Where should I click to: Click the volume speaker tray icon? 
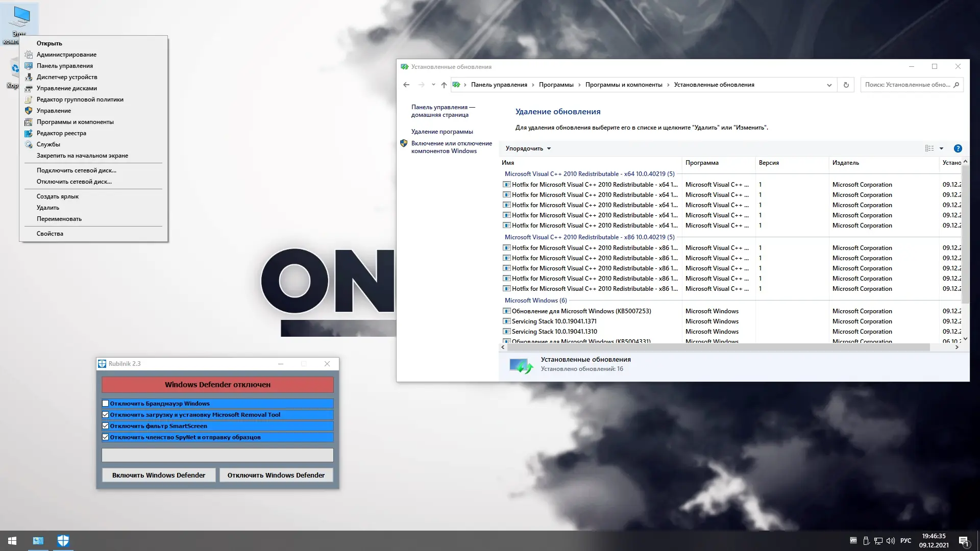click(x=891, y=541)
